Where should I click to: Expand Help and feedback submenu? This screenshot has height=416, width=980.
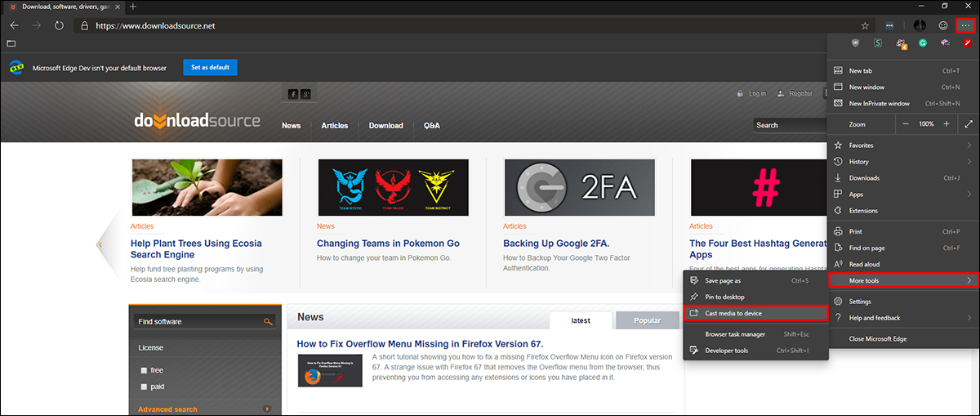tap(903, 318)
